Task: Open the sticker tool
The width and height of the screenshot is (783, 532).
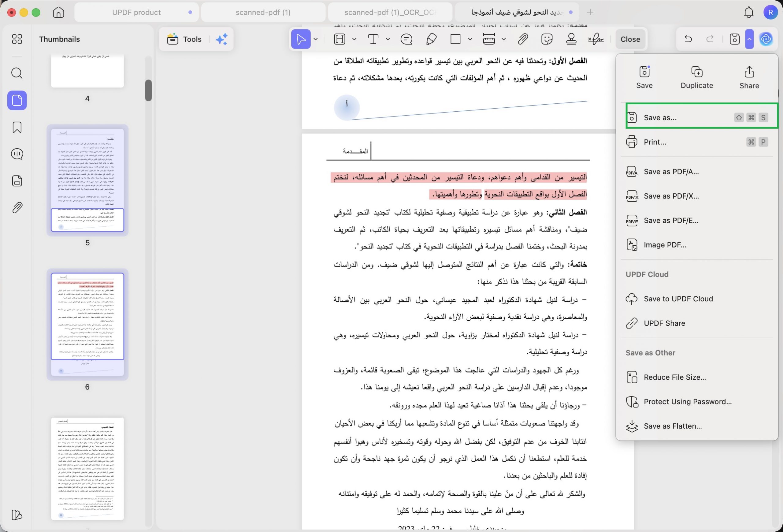Action: (547, 39)
